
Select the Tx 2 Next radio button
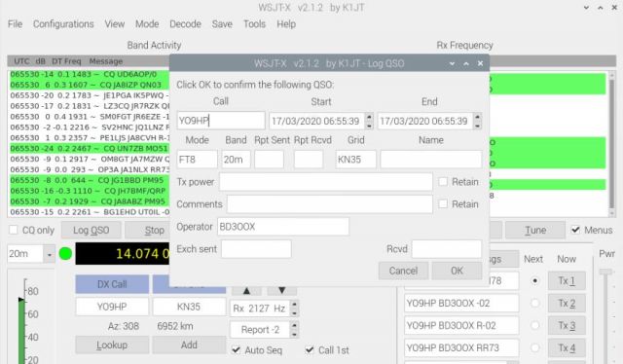534,304
